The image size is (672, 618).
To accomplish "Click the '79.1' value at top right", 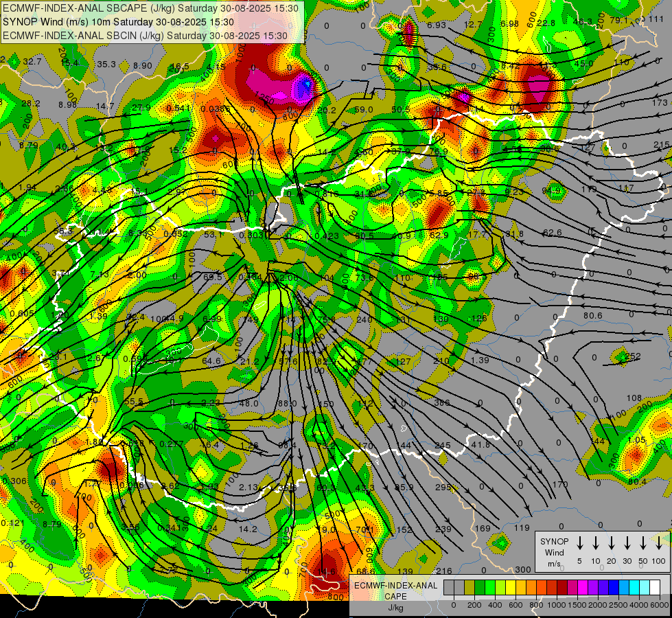I will pos(619,20).
